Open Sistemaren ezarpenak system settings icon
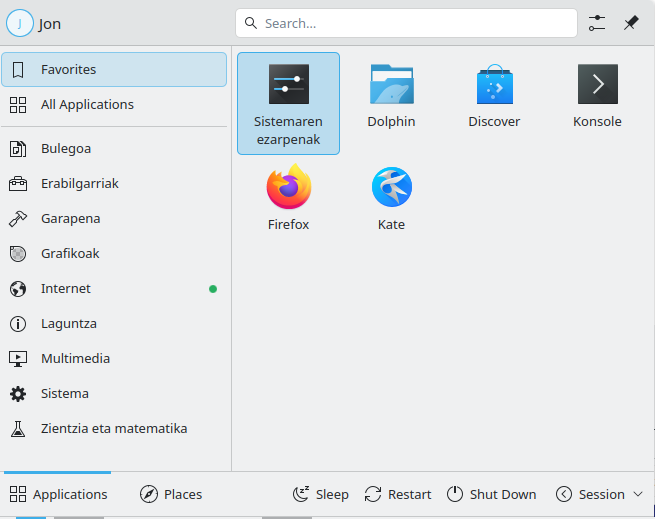The height and width of the screenshot is (519, 655). click(288, 86)
